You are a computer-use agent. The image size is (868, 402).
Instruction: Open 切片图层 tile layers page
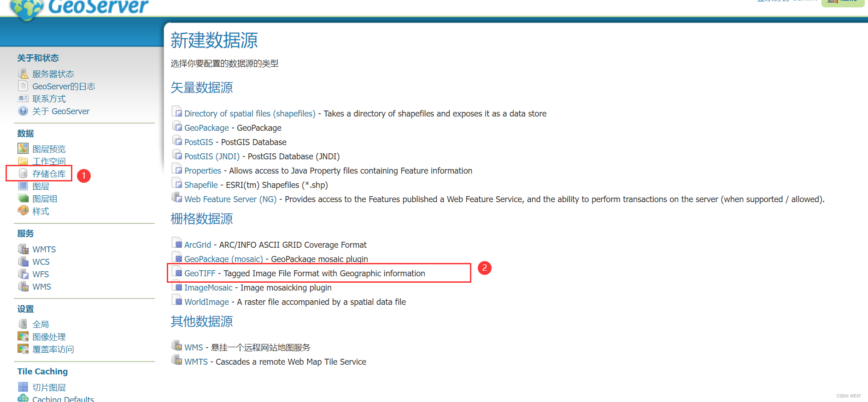[49, 387]
